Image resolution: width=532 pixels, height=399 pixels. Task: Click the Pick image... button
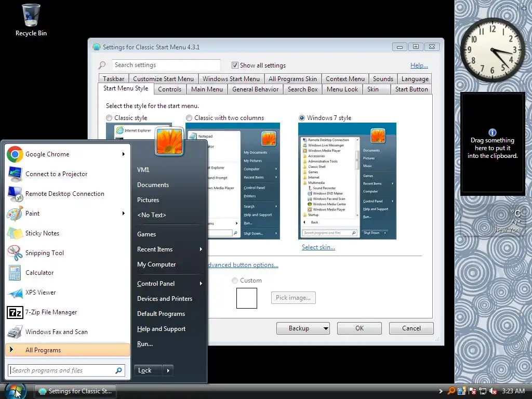point(293,298)
